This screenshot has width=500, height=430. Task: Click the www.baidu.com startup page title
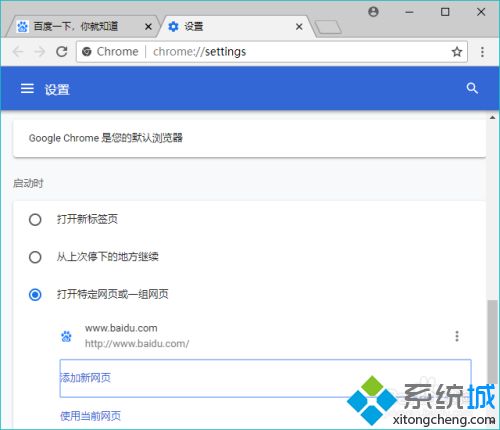(x=121, y=328)
